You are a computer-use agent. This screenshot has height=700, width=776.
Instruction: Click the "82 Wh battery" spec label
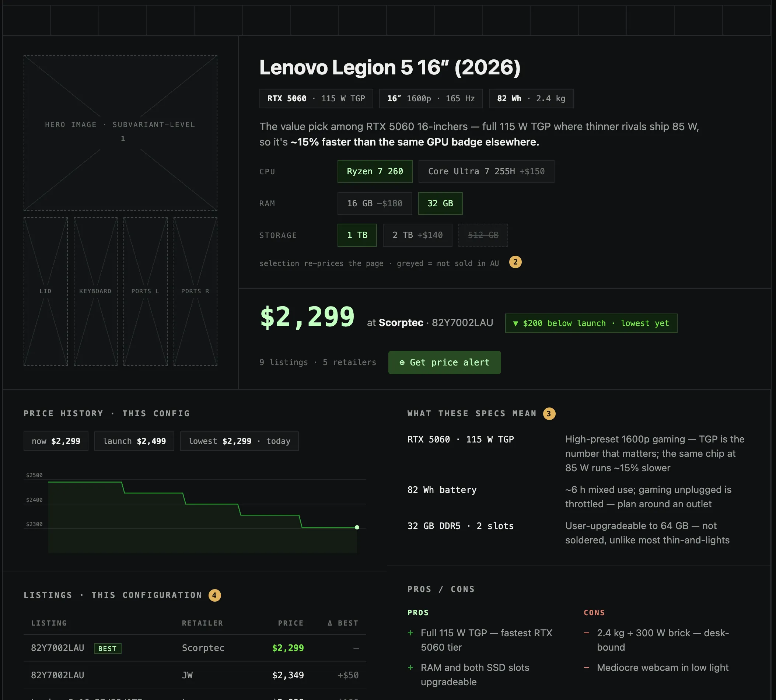coord(442,490)
